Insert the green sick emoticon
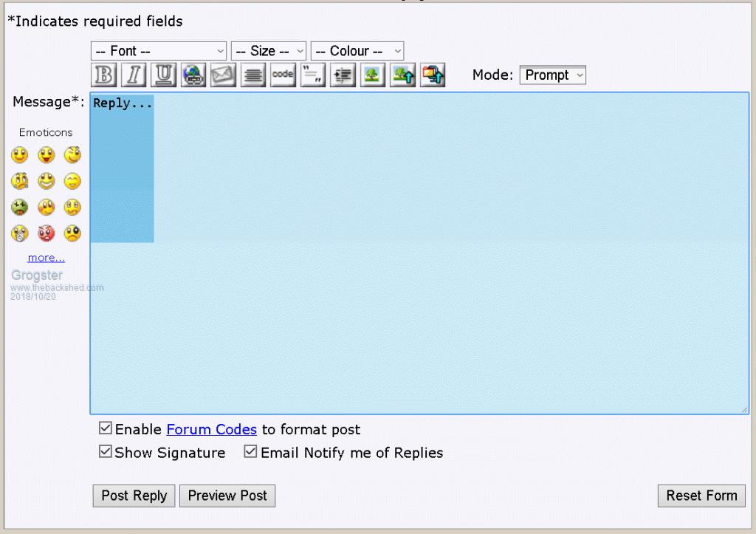The width and height of the screenshot is (756, 534). (x=20, y=208)
